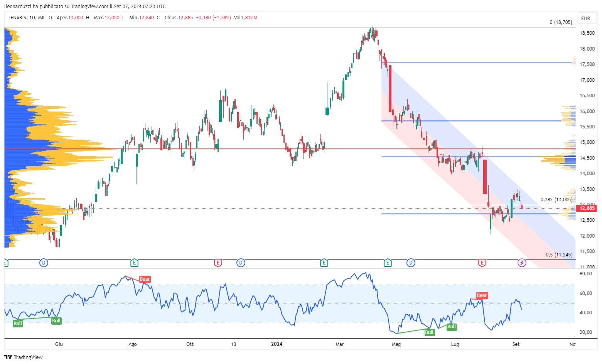Open the red earnings marker after Lug

coord(482,263)
